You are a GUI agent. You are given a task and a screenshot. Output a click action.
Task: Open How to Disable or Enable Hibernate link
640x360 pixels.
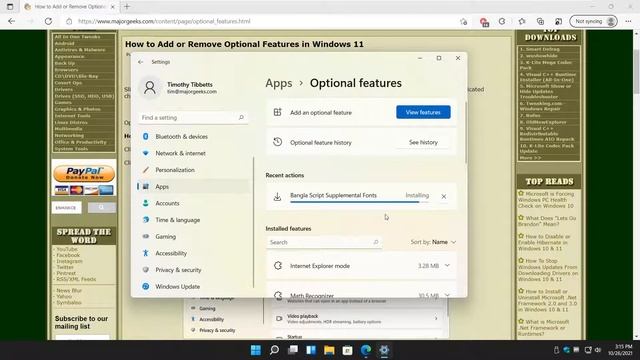point(545,242)
